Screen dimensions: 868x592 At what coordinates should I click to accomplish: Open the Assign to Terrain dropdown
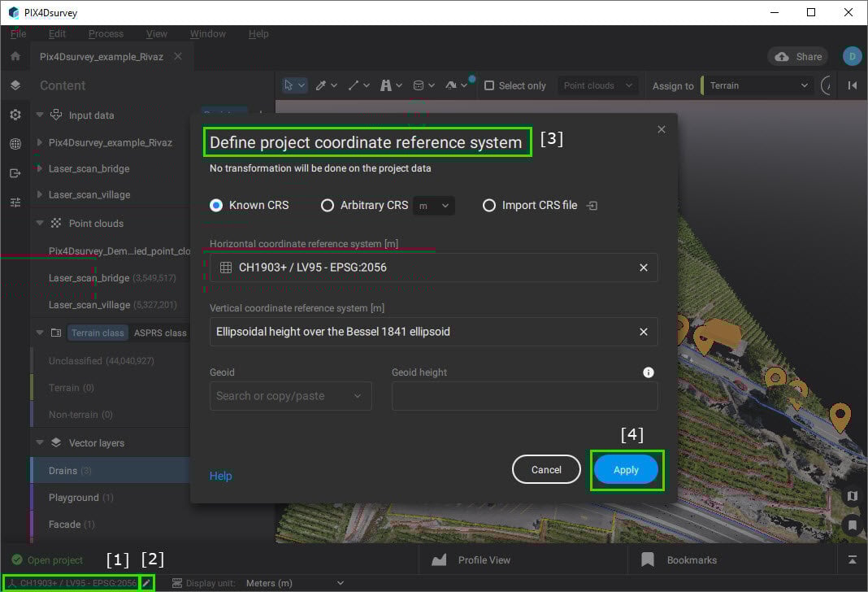click(x=756, y=85)
